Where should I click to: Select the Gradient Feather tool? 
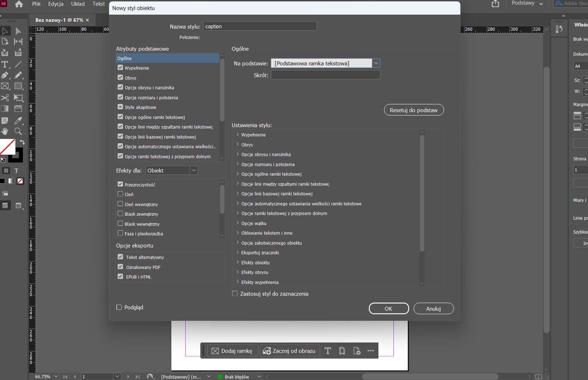point(18,109)
